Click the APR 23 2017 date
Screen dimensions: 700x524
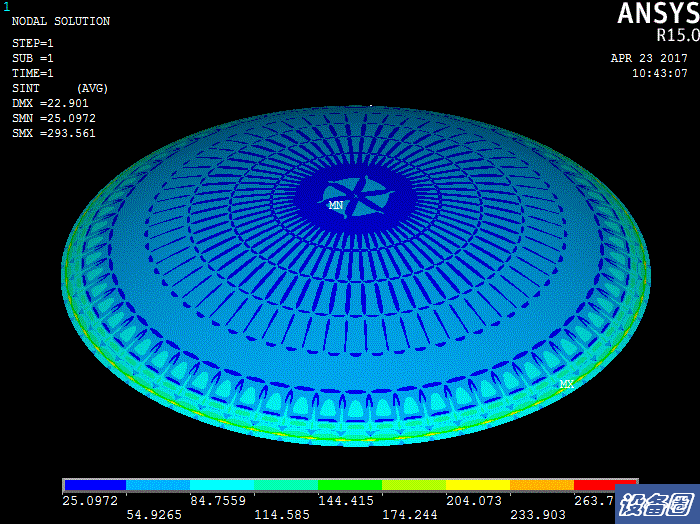(649, 58)
